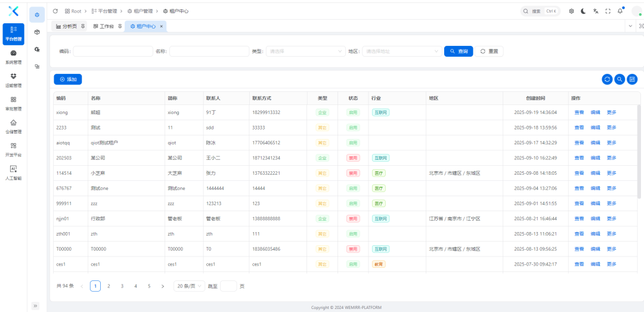
Task: Switch to the 工作台 tab
Action: (104, 26)
